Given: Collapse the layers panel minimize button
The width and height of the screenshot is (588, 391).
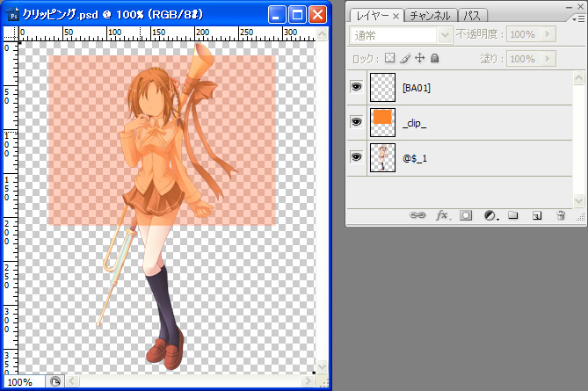Looking at the screenshot, I should [570, 7].
